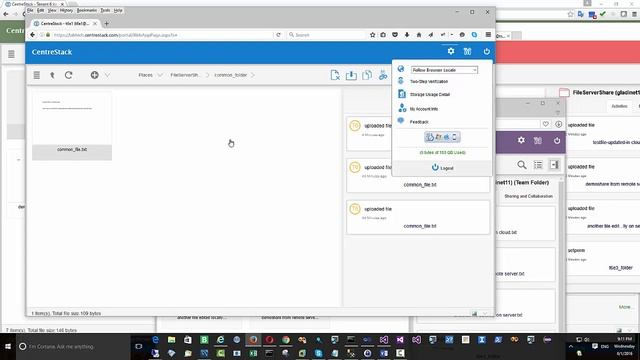This screenshot has height=360, width=640.
Task: Toggle the side panel icon in purple window
Action: 554,165
